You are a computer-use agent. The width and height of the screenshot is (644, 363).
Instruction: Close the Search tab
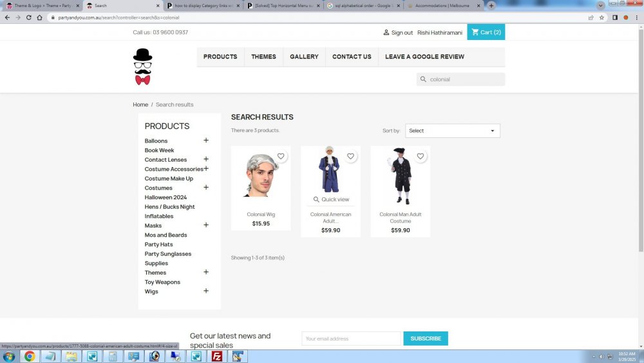point(158,6)
